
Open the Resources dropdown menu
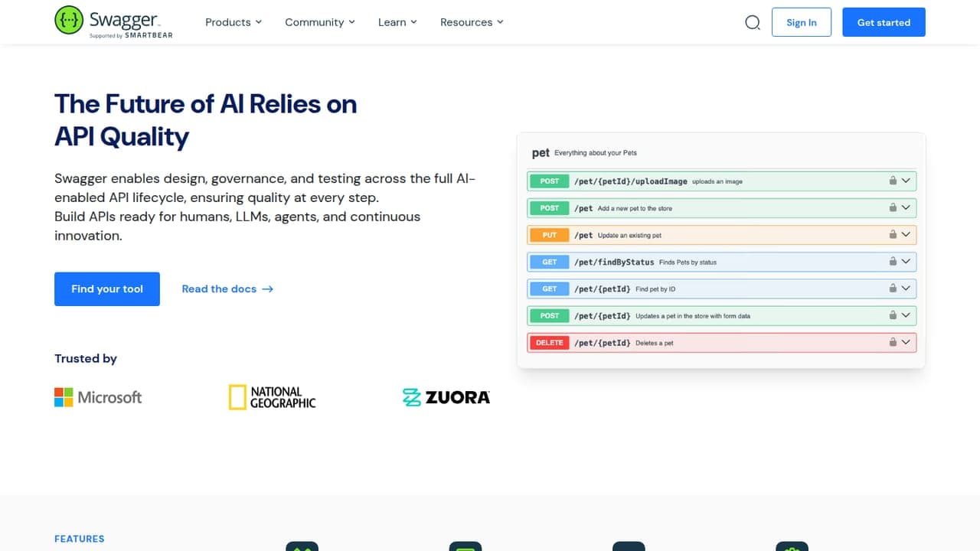click(x=472, y=22)
